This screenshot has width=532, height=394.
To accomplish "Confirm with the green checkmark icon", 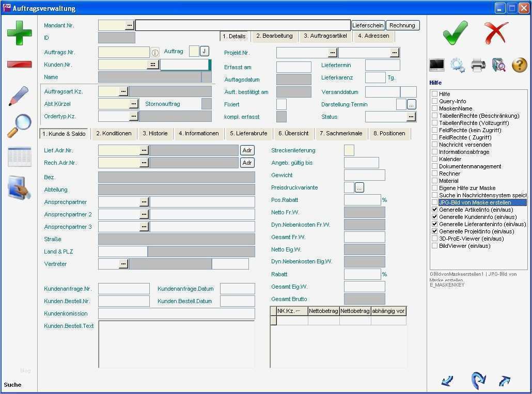I will click(x=455, y=33).
